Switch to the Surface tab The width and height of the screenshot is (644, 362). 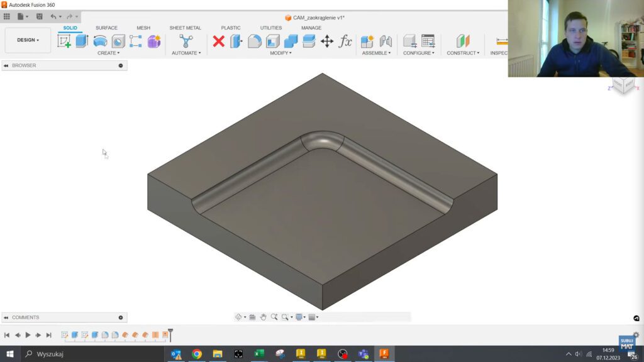[x=106, y=28]
